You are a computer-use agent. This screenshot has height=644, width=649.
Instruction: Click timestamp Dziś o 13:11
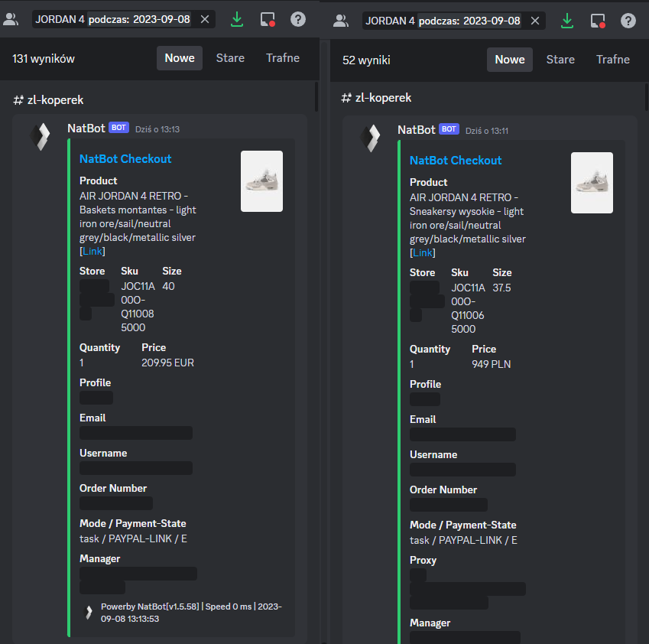click(487, 132)
